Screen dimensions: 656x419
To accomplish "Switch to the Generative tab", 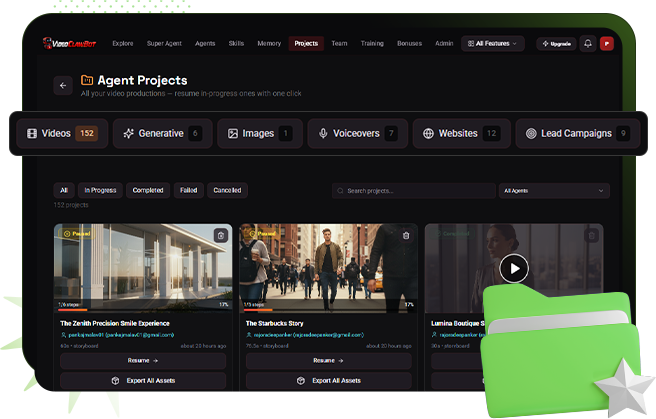I will (x=162, y=133).
